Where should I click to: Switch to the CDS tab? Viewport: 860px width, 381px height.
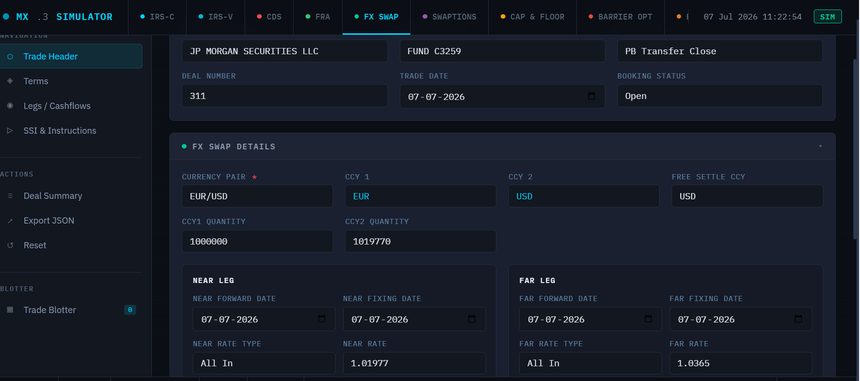pyautogui.click(x=269, y=17)
